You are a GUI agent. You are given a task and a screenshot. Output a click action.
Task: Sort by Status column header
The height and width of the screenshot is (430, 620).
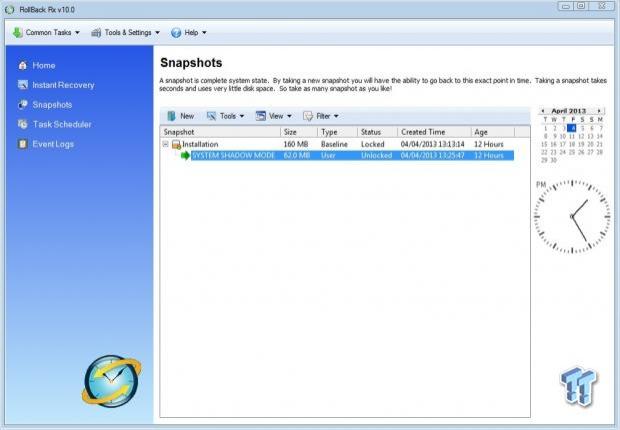point(377,132)
